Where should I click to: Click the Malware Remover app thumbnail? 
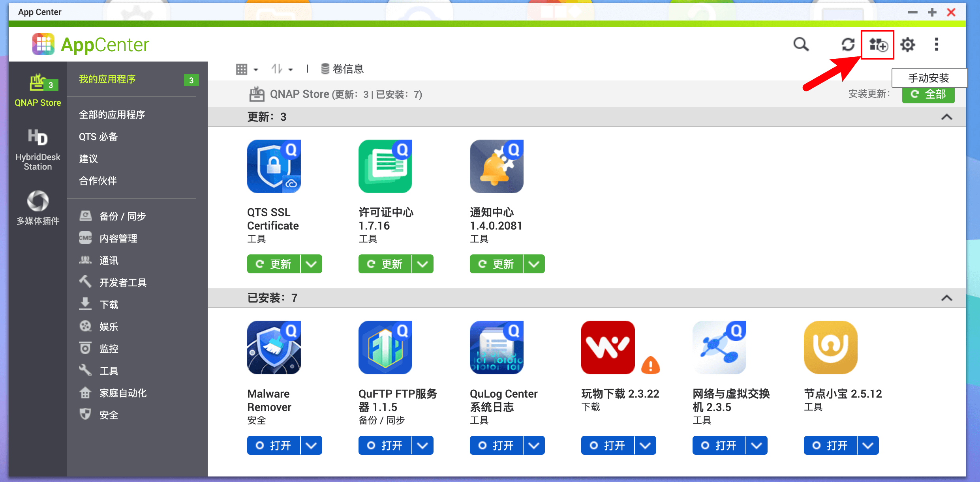click(x=274, y=347)
